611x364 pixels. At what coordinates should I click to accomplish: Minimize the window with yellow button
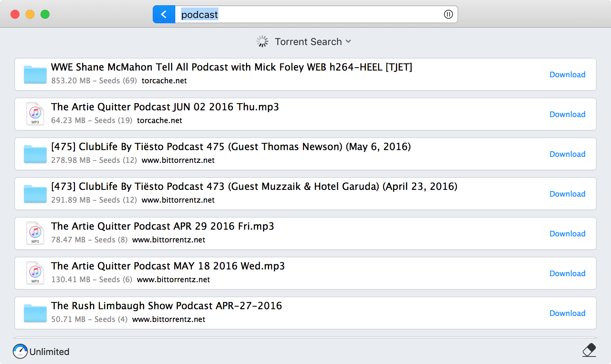30,14
